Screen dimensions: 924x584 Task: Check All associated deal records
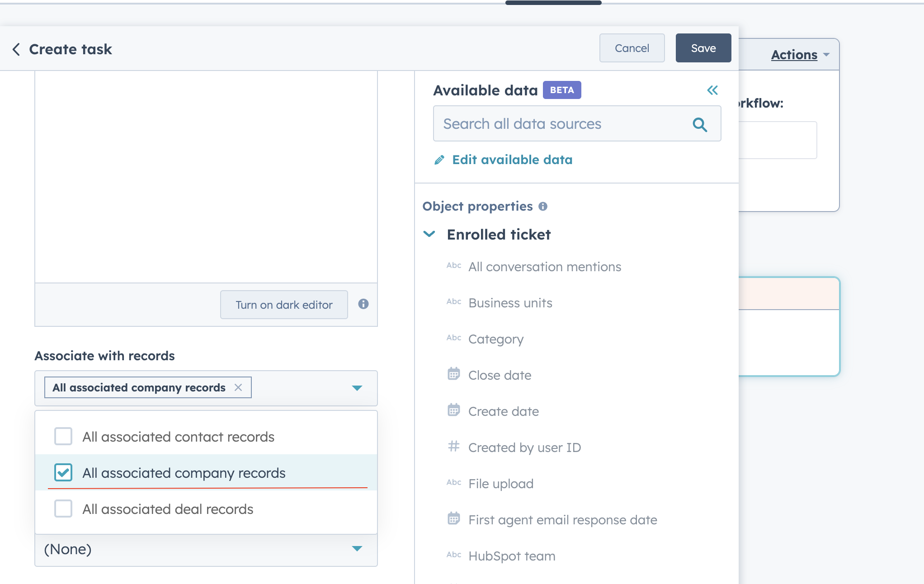(63, 509)
